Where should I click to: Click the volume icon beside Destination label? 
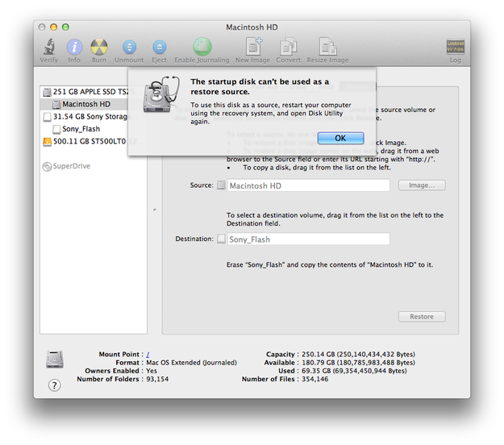pyautogui.click(x=221, y=239)
